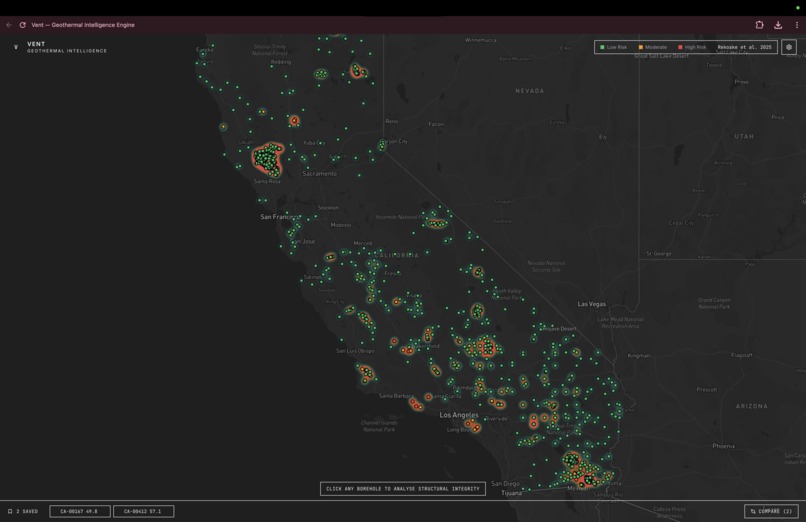
Task: Open saved borehole CA-00167 chip
Action: (80, 511)
